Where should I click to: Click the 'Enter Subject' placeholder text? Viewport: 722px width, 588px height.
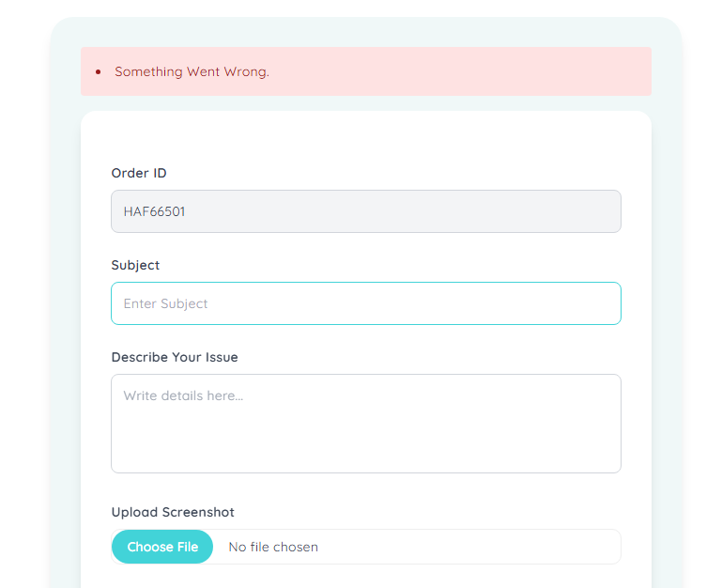[x=166, y=303]
